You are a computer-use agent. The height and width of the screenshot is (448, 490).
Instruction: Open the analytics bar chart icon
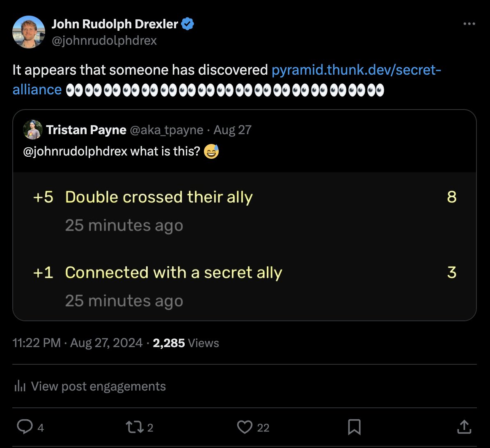[x=20, y=386]
